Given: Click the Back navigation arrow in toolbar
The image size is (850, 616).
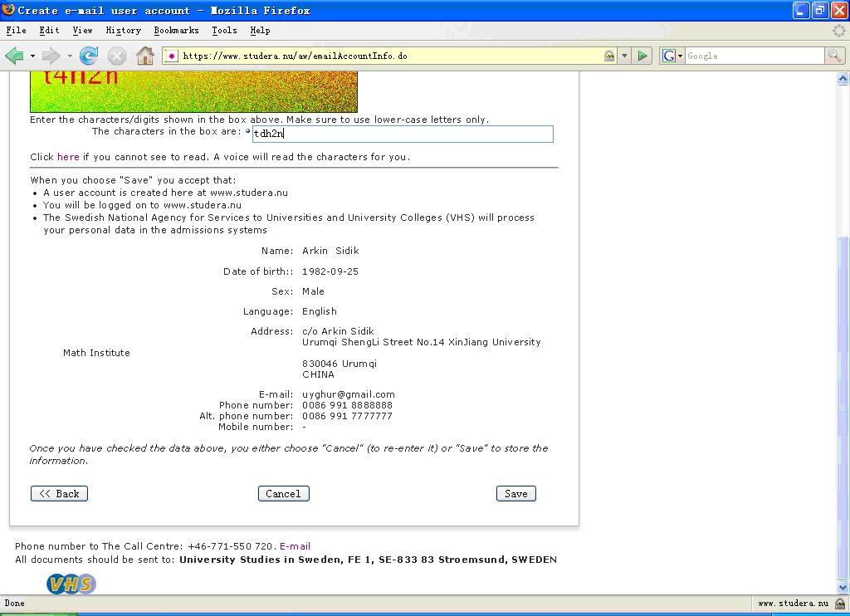Looking at the screenshot, I should (x=14, y=56).
